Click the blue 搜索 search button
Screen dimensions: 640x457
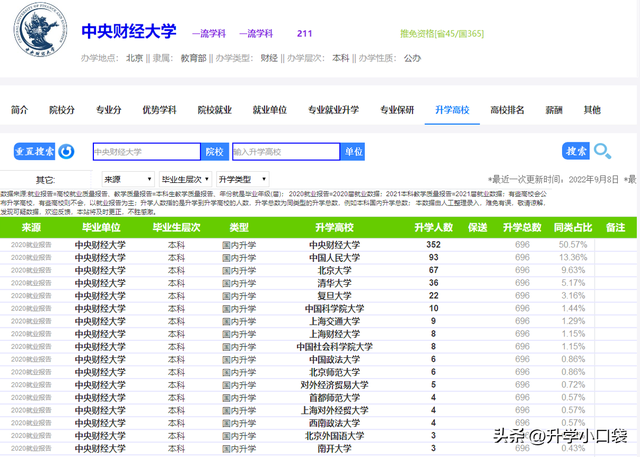click(576, 151)
